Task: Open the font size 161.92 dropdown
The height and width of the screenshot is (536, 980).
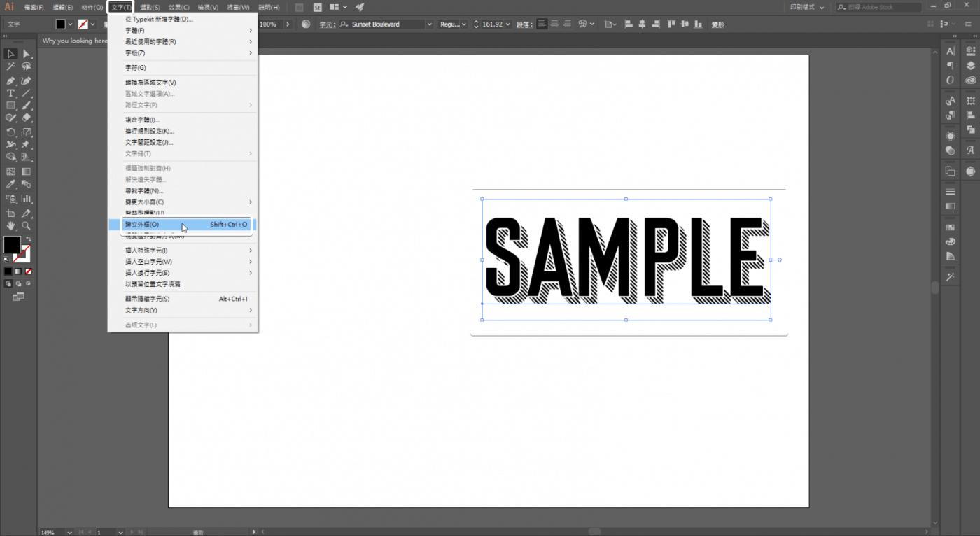Action: tap(507, 24)
